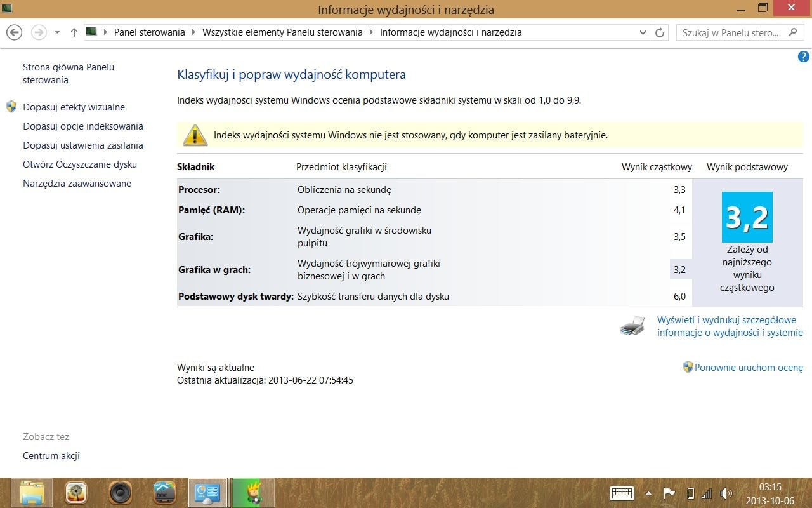Open the touch keyboard from the taskbar
The image size is (812, 508).
pyautogui.click(x=622, y=493)
